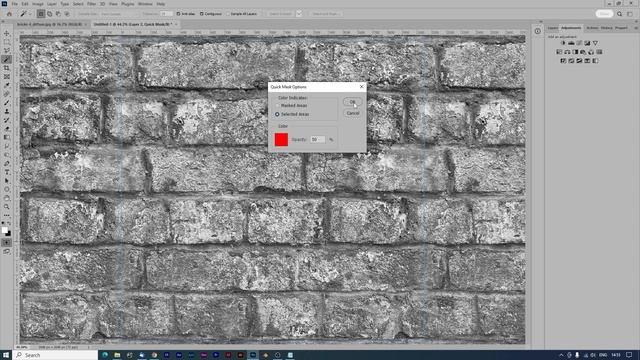
Task: Open the Window menu
Action: click(x=145, y=4)
